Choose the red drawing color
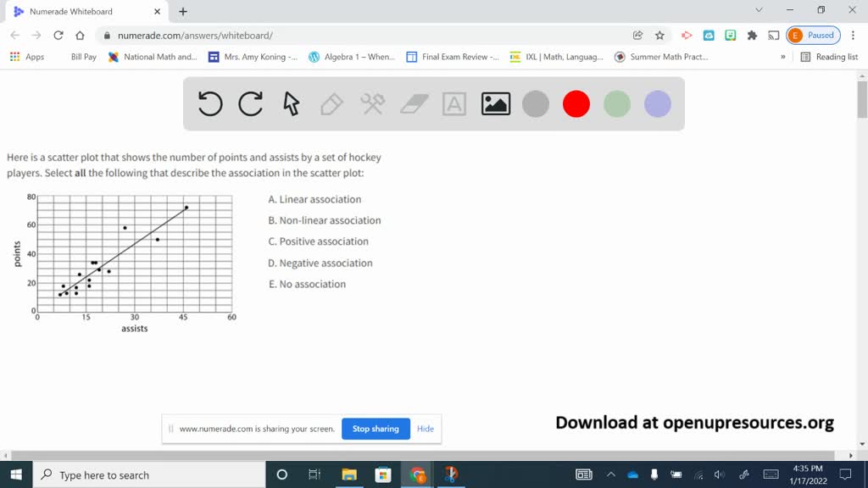The height and width of the screenshot is (488, 868). click(x=576, y=103)
